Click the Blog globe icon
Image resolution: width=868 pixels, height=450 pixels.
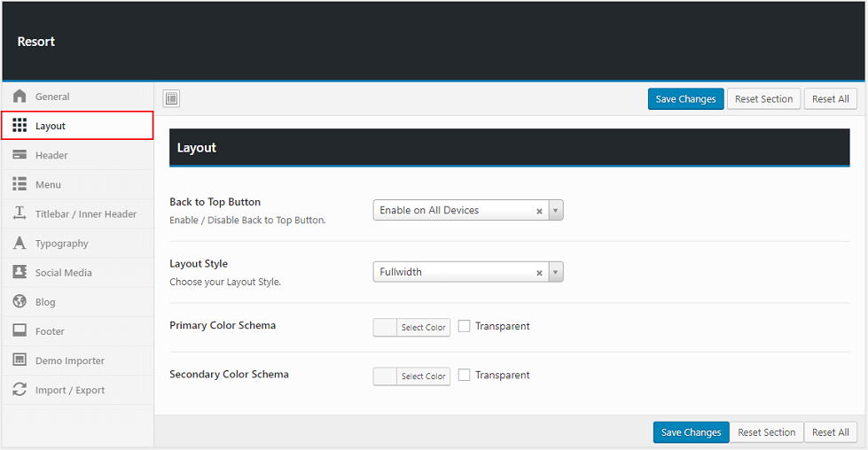click(20, 302)
